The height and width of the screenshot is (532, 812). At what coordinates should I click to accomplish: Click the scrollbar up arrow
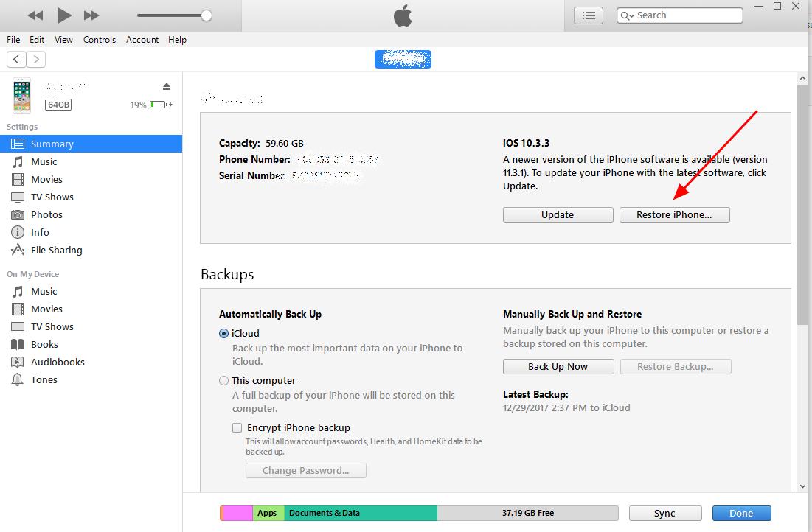point(802,79)
